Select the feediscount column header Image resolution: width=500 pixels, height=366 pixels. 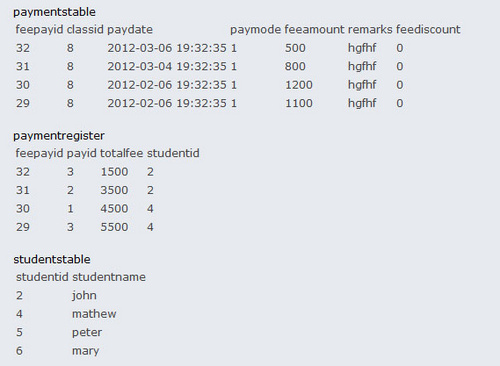tap(428, 29)
